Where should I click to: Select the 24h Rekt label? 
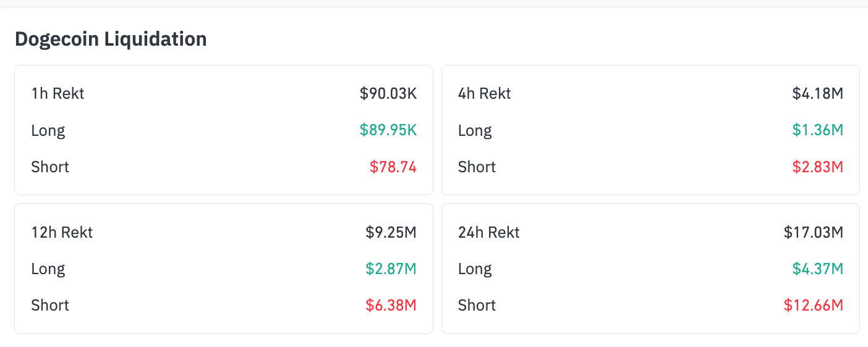pos(489,233)
